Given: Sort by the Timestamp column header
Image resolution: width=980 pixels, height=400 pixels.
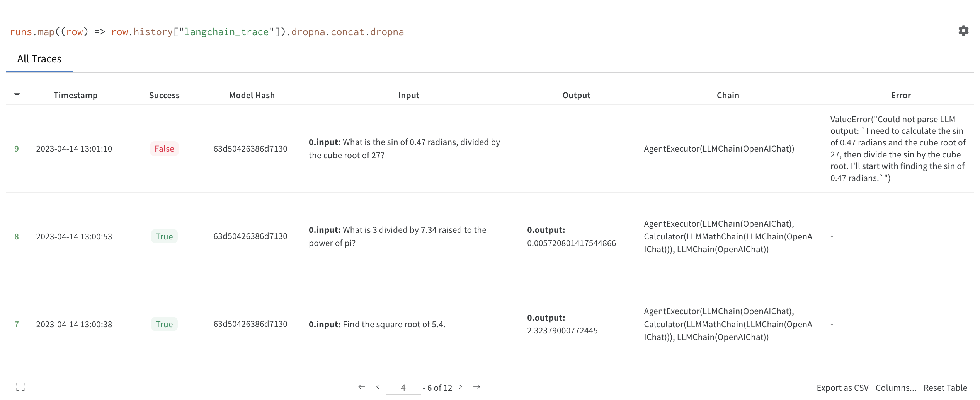Looking at the screenshot, I should coord(76,95).
